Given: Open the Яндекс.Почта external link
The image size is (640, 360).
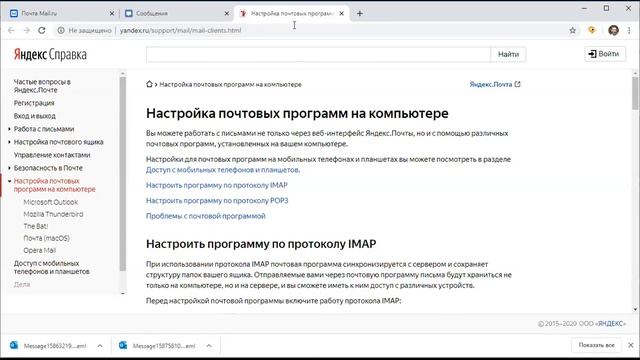Looking at the screenshot, I should click(495, 84).
